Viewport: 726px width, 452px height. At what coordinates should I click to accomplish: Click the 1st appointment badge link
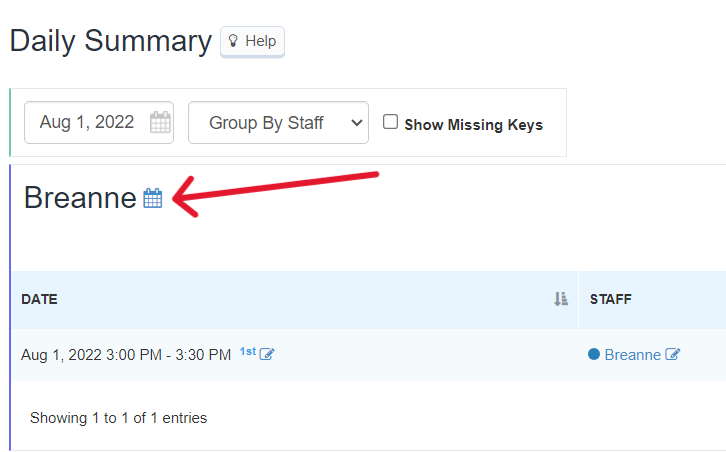pyautogui.click(x=248, y=352)
